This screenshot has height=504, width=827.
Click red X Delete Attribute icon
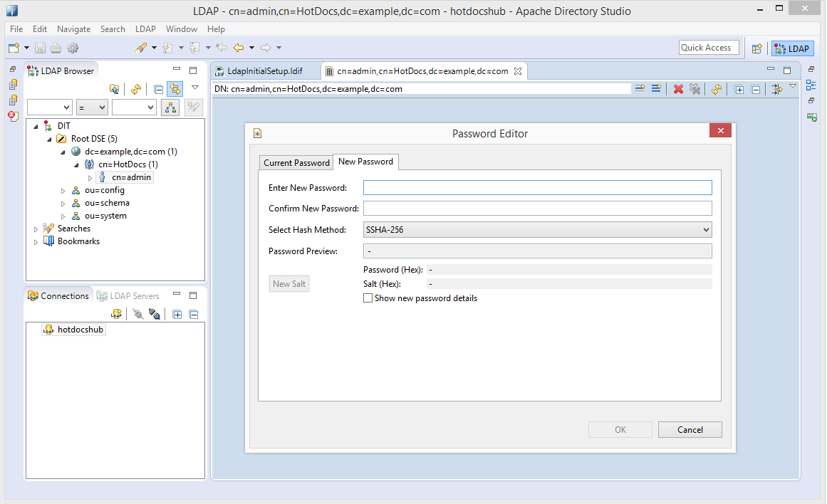coord(678,89)
